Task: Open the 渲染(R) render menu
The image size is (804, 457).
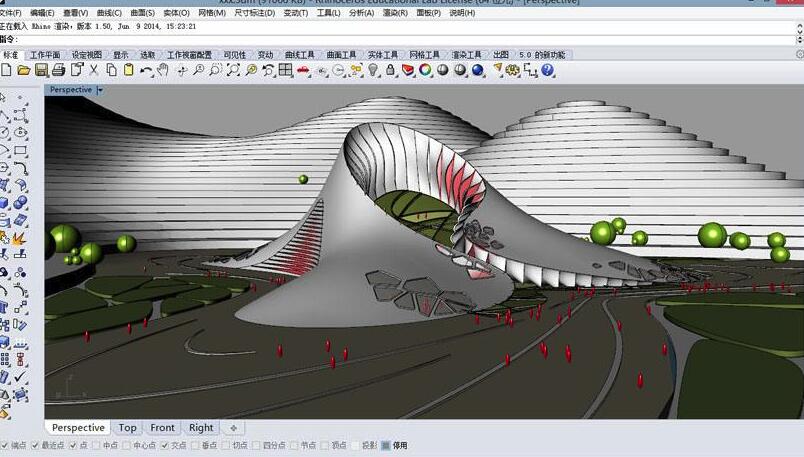Action: coord(394,13)
